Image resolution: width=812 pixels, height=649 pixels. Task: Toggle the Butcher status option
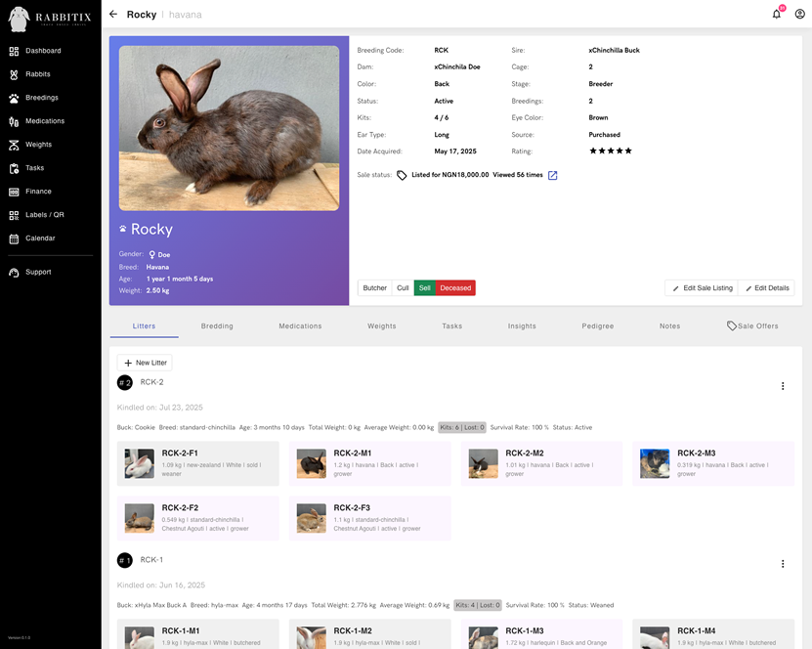click(374, 288)
